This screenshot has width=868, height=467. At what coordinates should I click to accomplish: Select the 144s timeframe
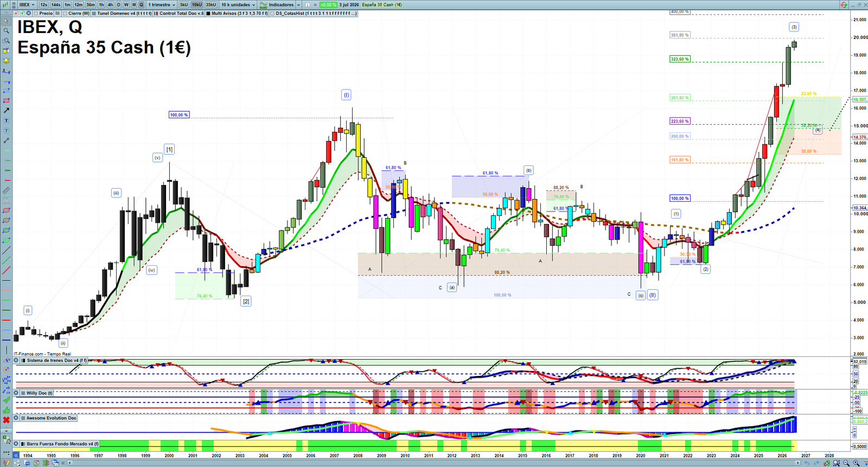(55, 5)
